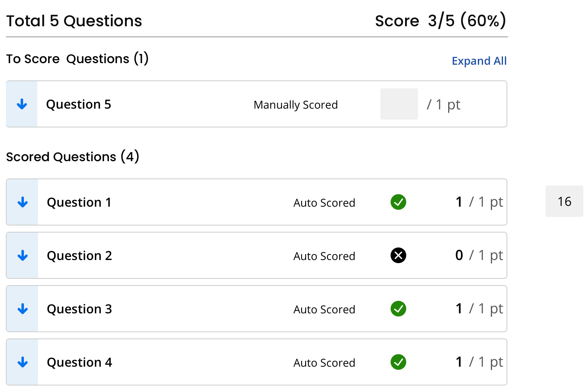Click the Score 3/5 header text
Image resolution: width=588 pixels, height=391 pixels.
point(440,21)
